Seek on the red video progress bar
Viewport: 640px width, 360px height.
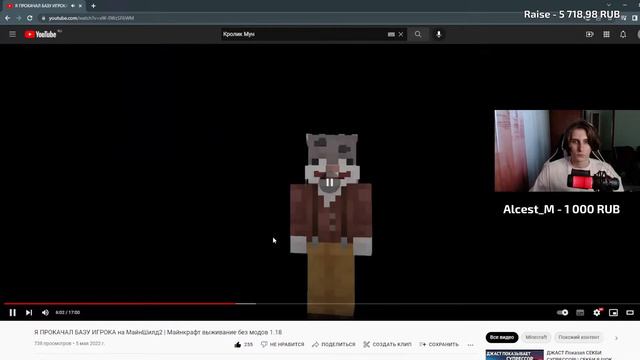pyautogui.click(x=120, y=304)
